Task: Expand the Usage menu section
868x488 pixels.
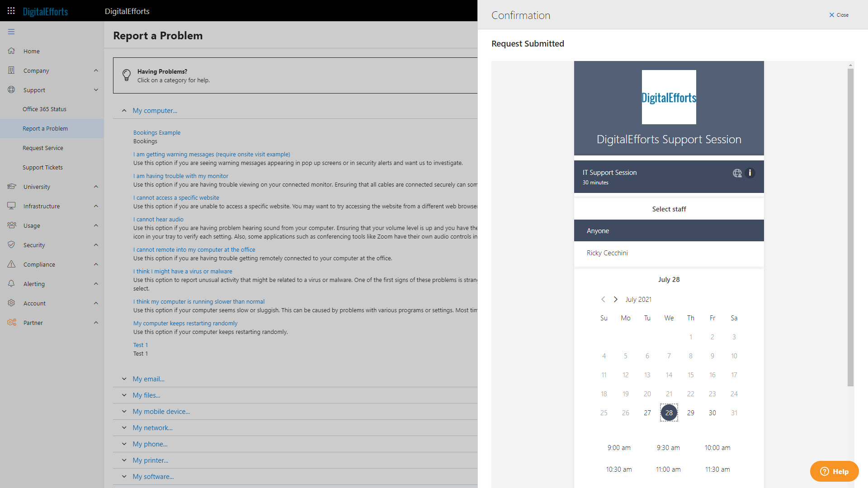Action: [x=96, y=225]
